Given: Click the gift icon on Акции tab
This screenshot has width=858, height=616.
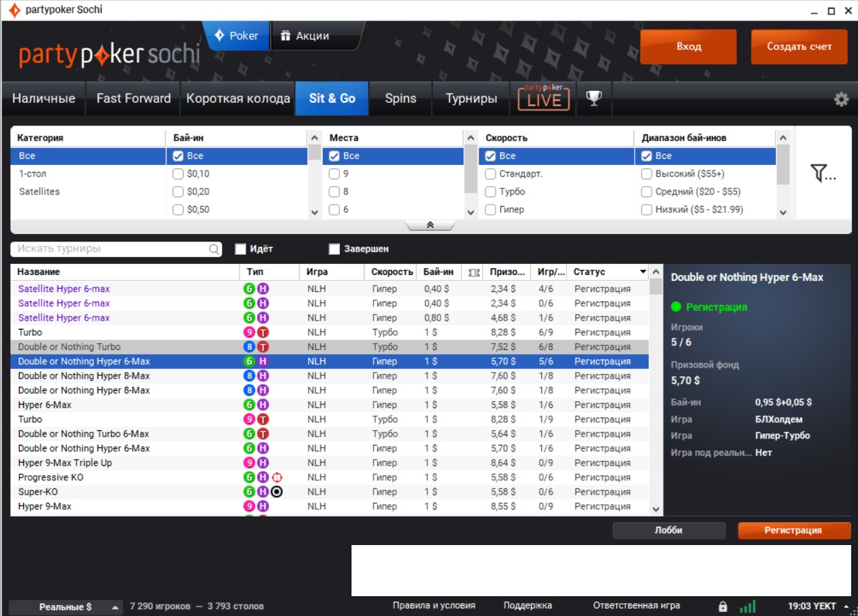Looking at the screenshot, I should point(285,36).
